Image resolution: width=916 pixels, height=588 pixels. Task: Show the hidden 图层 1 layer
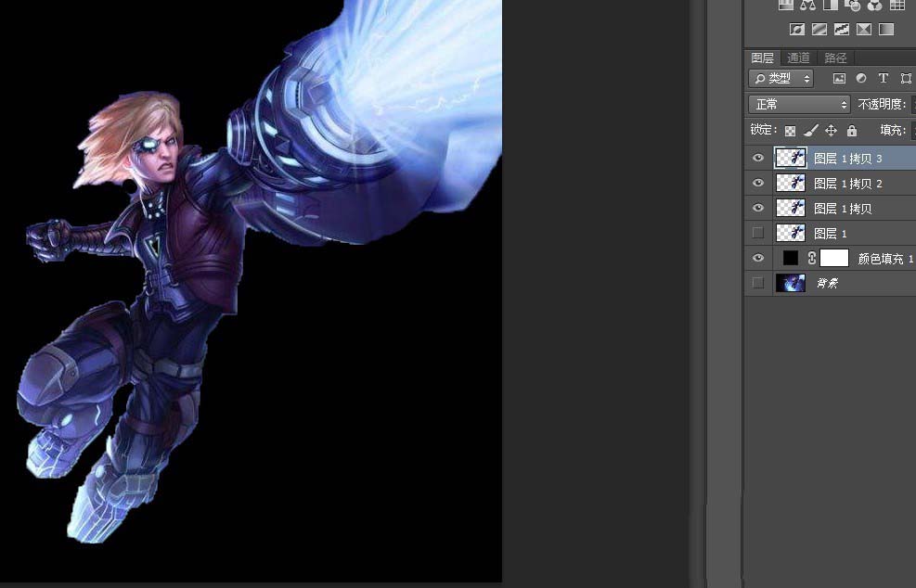pyautogui.click(x=758, y=233)
